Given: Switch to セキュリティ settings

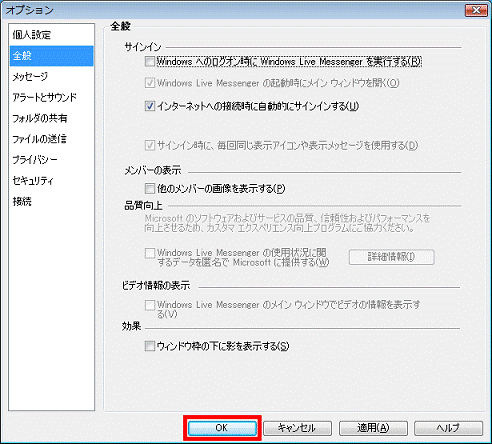Looking at the screenshot, I should (51, 181).
